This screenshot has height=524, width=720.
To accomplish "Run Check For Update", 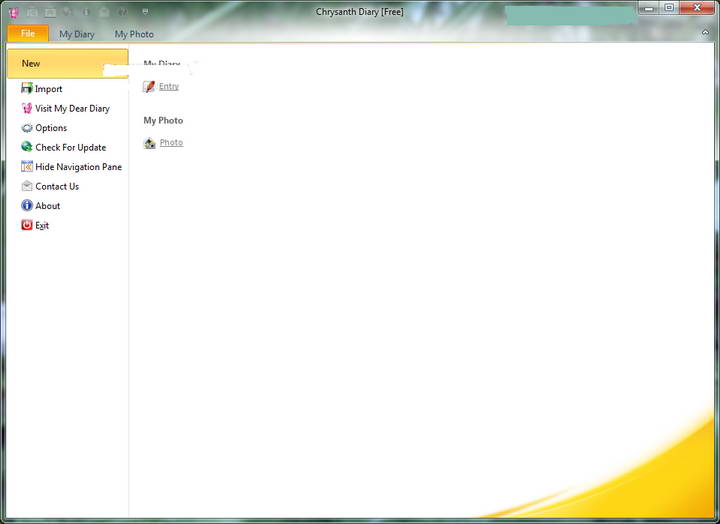I will point(64,147).
